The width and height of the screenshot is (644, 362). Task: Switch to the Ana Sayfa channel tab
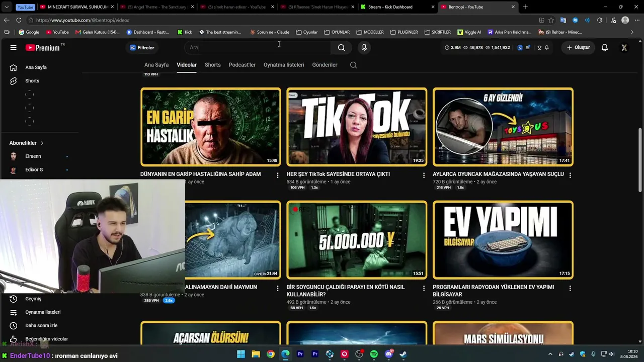156,65
